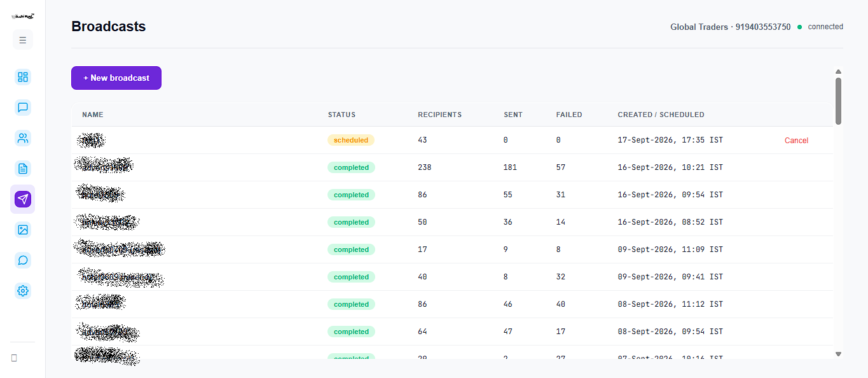Click the sent value "55"
868x378 pixels.
[x=508, y=195]
